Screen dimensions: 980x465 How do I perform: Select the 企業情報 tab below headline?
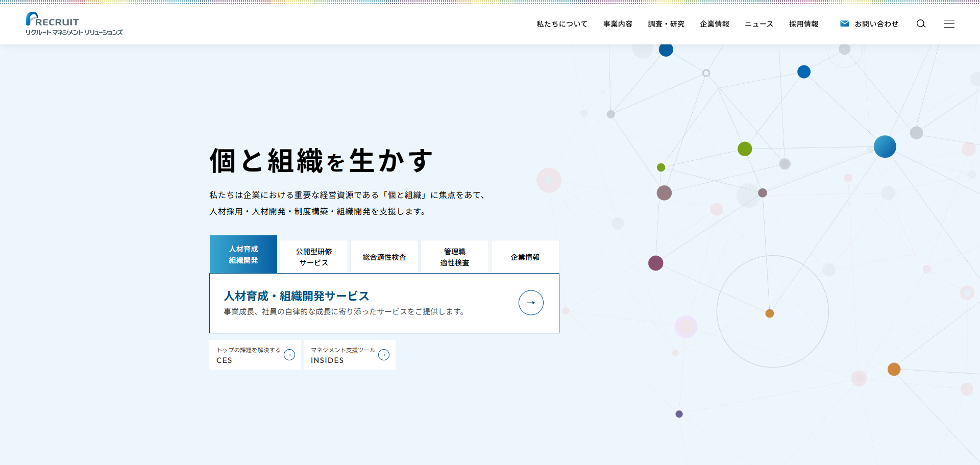[x=525, y=257]
